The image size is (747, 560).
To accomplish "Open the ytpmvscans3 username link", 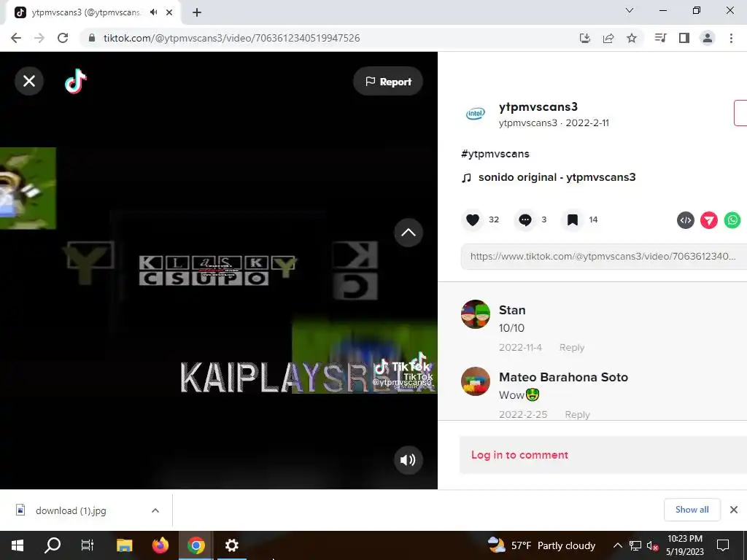I will (538, 107).
